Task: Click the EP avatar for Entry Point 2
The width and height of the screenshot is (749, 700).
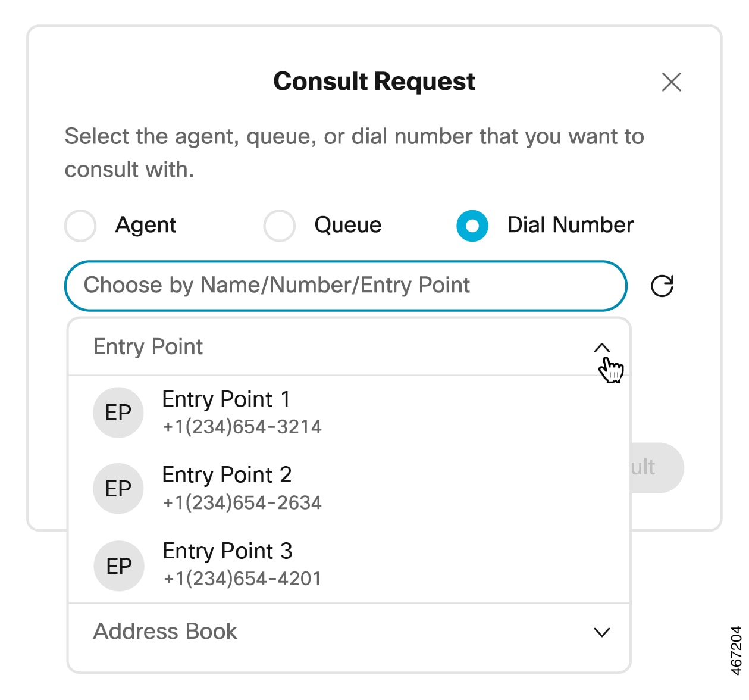Action: (118, 489)
